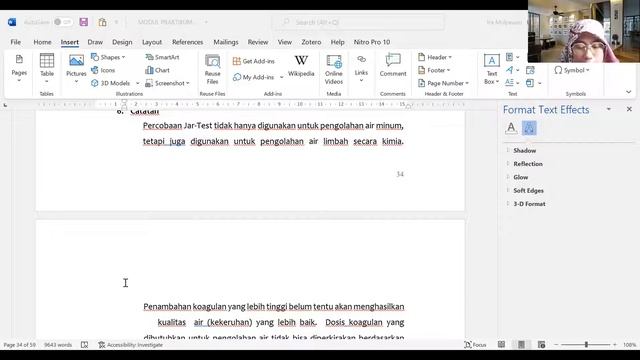
Task: Open the proofing check icon in status bar
Action: coord(84,345)
